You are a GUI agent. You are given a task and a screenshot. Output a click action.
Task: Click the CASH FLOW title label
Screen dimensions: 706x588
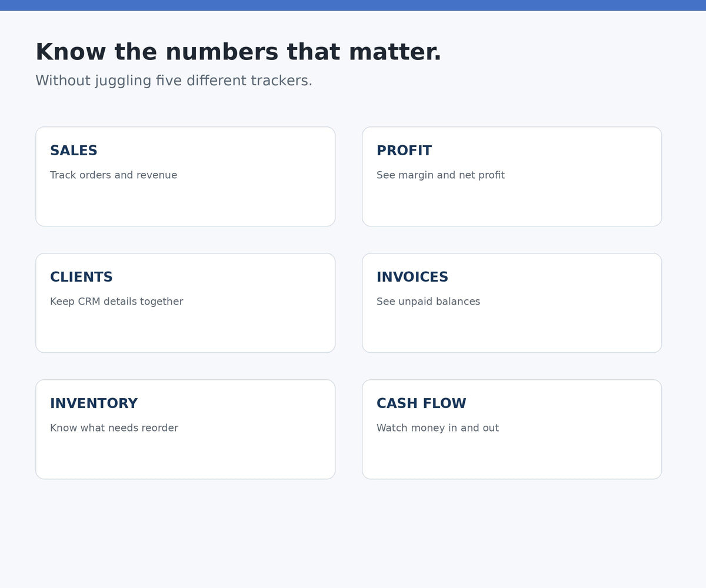421,404
